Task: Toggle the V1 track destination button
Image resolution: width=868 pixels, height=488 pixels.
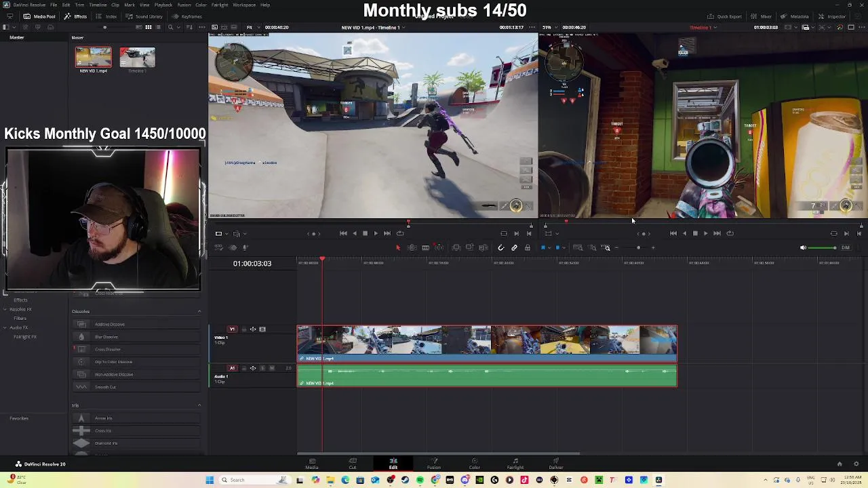Action: [232, 329]
